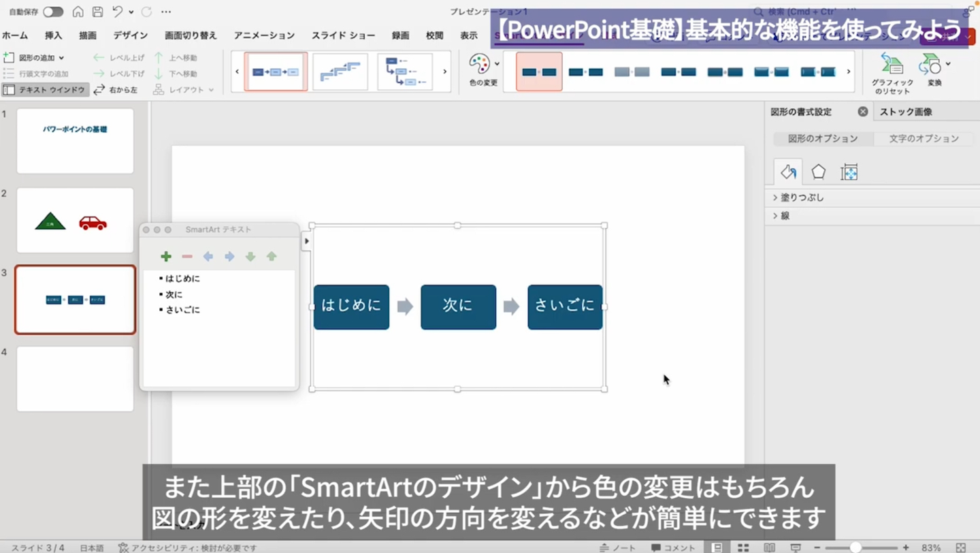Click the blue right arrow demote icon

(x=229, y=257)
